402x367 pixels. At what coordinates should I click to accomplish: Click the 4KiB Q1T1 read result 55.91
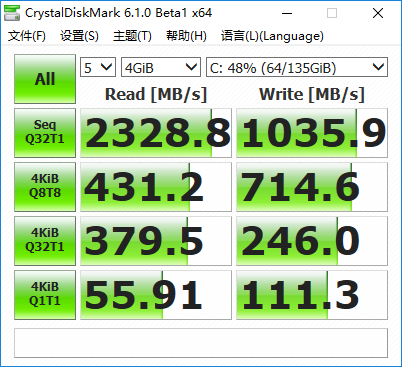[156, 295]
